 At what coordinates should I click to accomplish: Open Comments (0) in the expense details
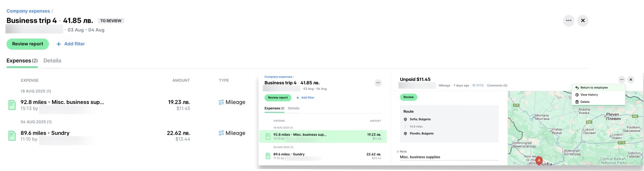497,85
